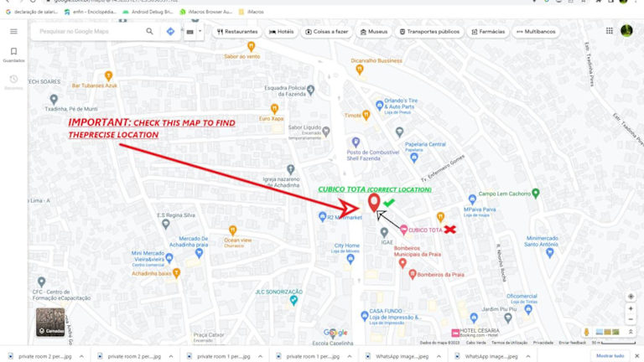Screen dimensions: 644x362
Task: Click Mostrar tudo in downloads bar
Action: pos(610,356)
